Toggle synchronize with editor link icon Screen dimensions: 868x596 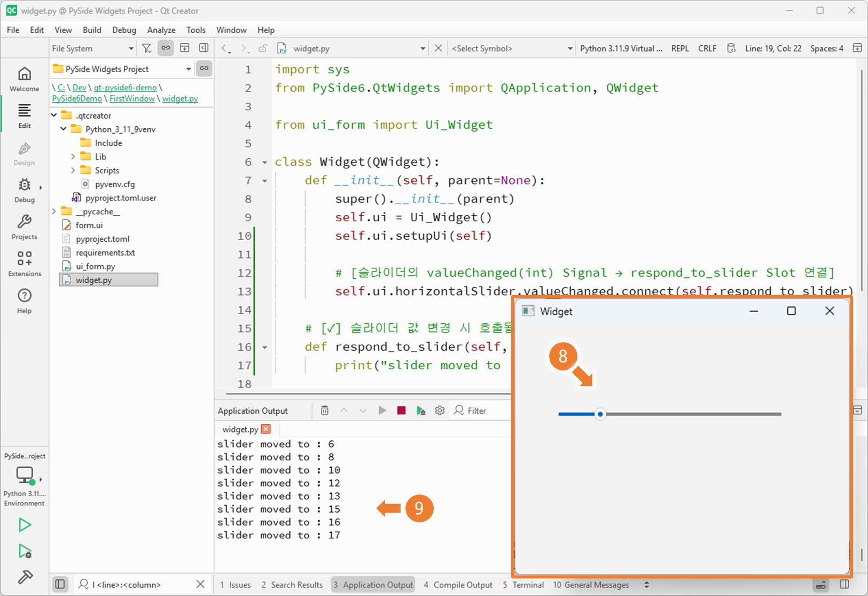166,48
